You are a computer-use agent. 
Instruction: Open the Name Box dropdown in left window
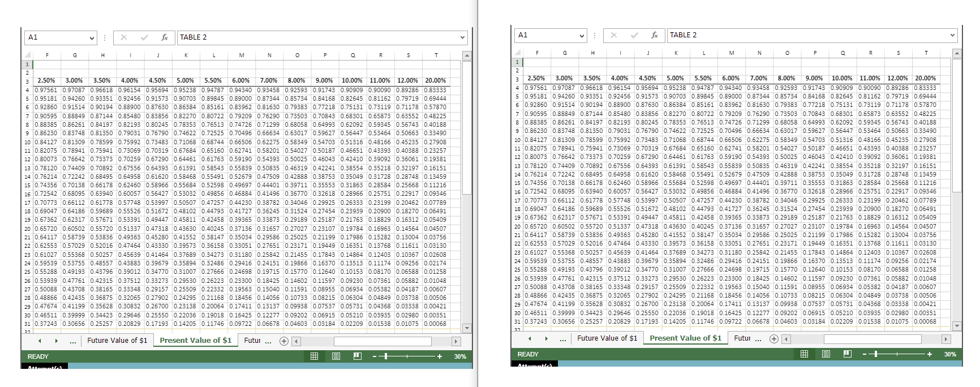[x=92, y=38]
